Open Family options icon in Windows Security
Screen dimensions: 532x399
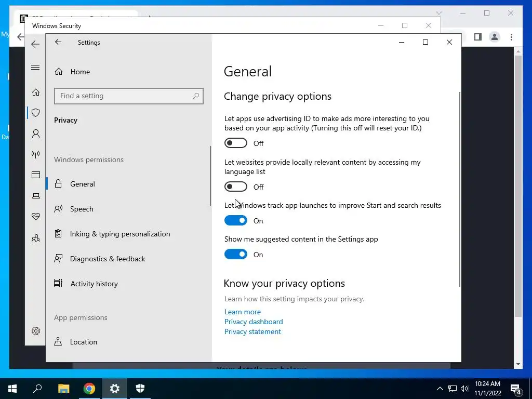(36, 238)
